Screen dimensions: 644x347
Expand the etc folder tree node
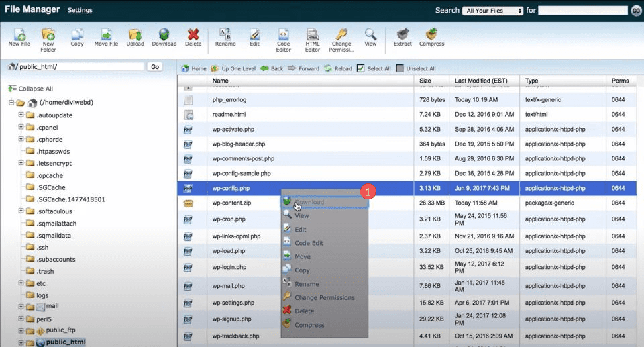click(21, 283)
